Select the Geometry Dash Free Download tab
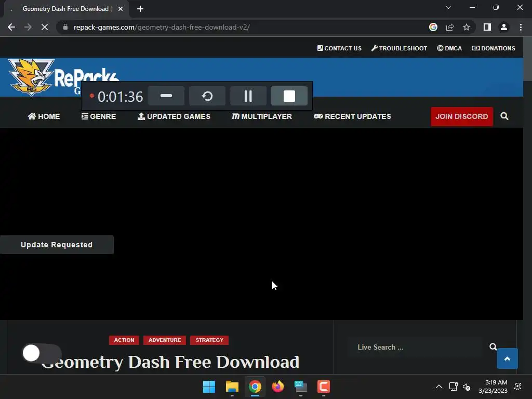The image size is (532, 399). click(66, 9)
